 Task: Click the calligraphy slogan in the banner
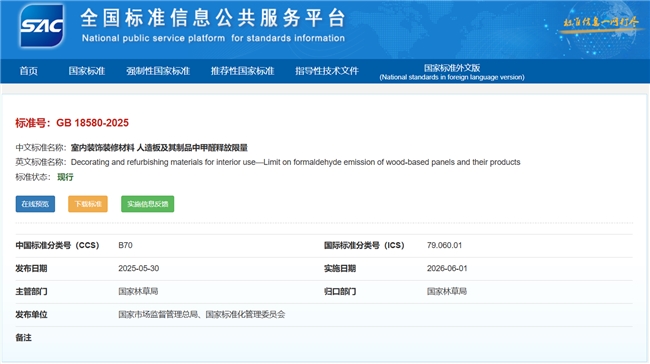pos(601,22)
